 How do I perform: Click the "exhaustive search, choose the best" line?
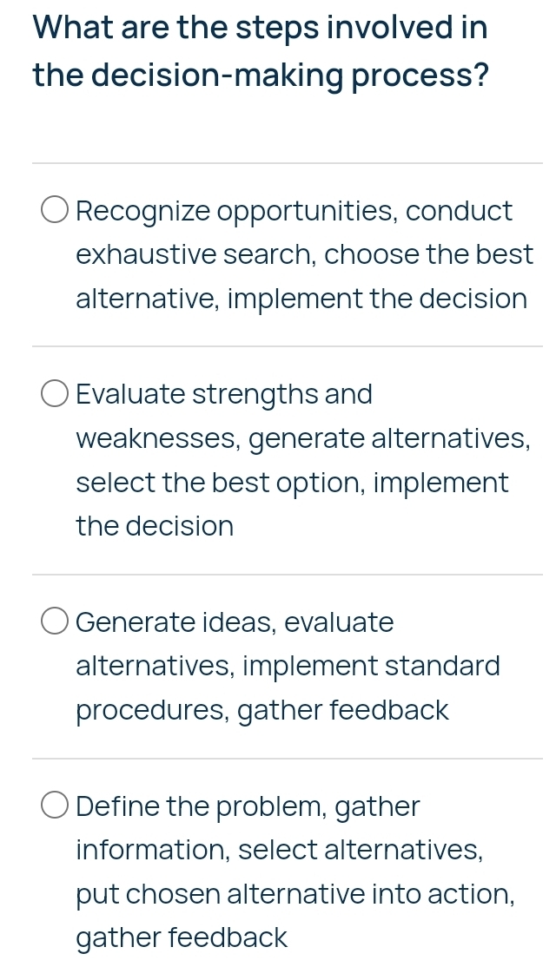tap(304, 255)
